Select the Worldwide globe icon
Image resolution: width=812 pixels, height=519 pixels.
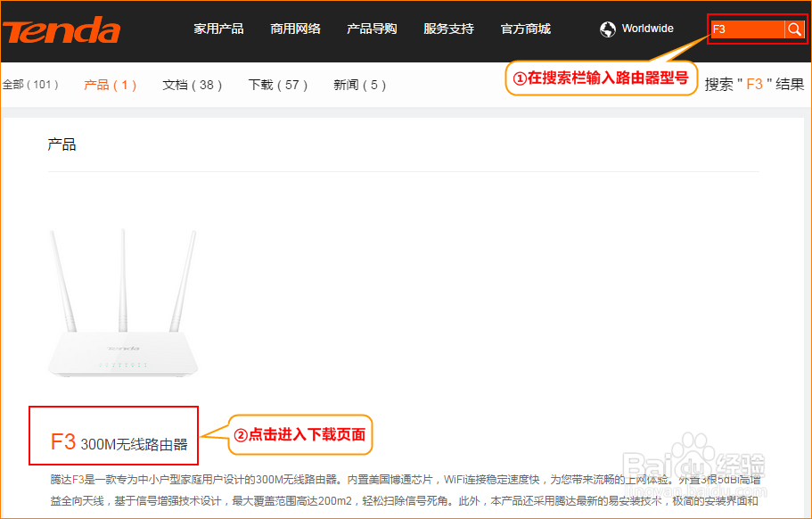point(607,28)
